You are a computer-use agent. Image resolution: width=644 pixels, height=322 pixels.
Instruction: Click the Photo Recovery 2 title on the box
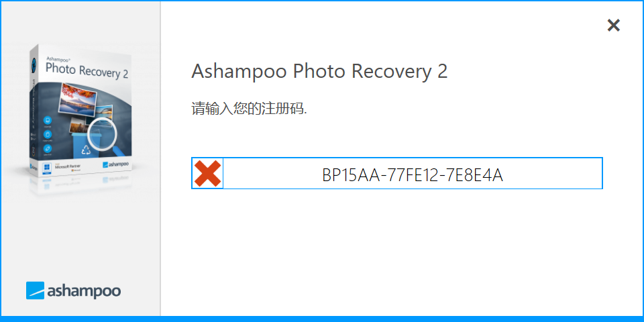(87, 70)
